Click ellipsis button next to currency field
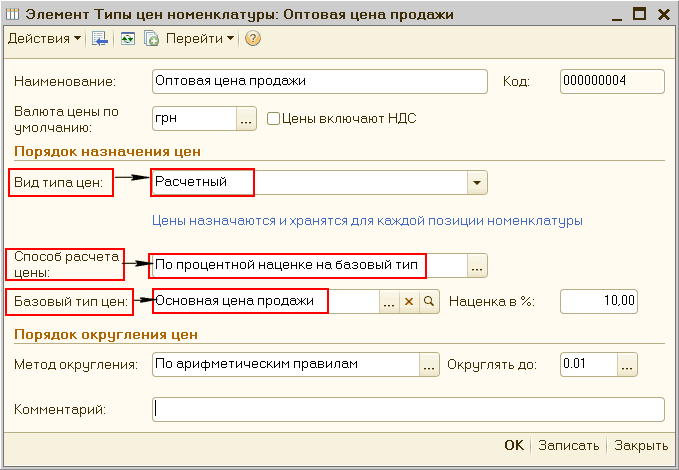This screenshot has width=679, height=470. click(246, 118)
